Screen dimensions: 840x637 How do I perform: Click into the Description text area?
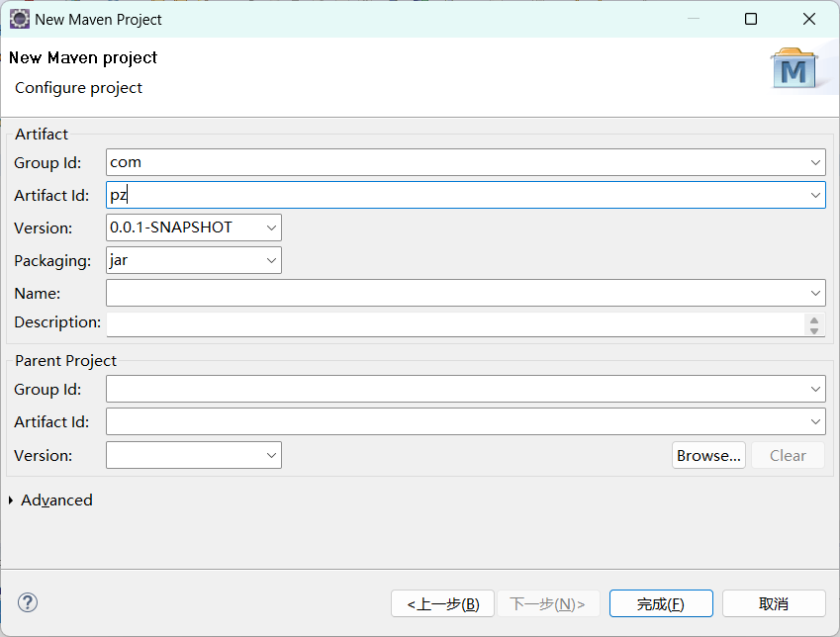pos(455,324)
